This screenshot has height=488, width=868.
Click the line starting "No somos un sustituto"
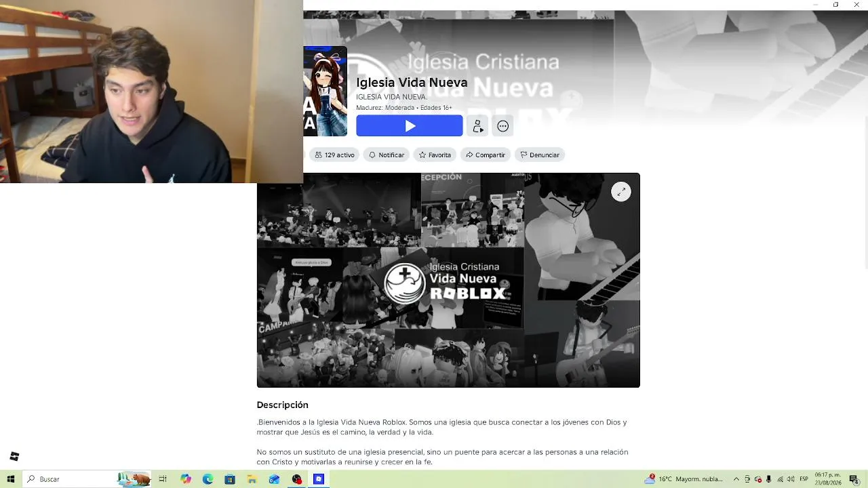tap(442, 452)
